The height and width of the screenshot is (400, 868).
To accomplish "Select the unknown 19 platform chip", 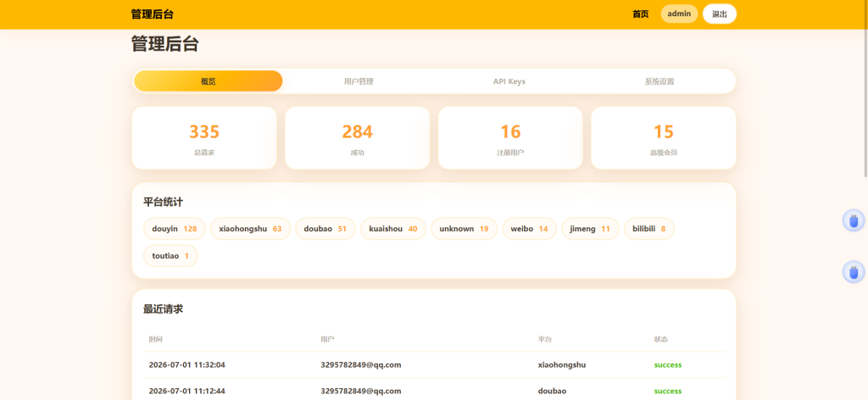I will [464, 229].
